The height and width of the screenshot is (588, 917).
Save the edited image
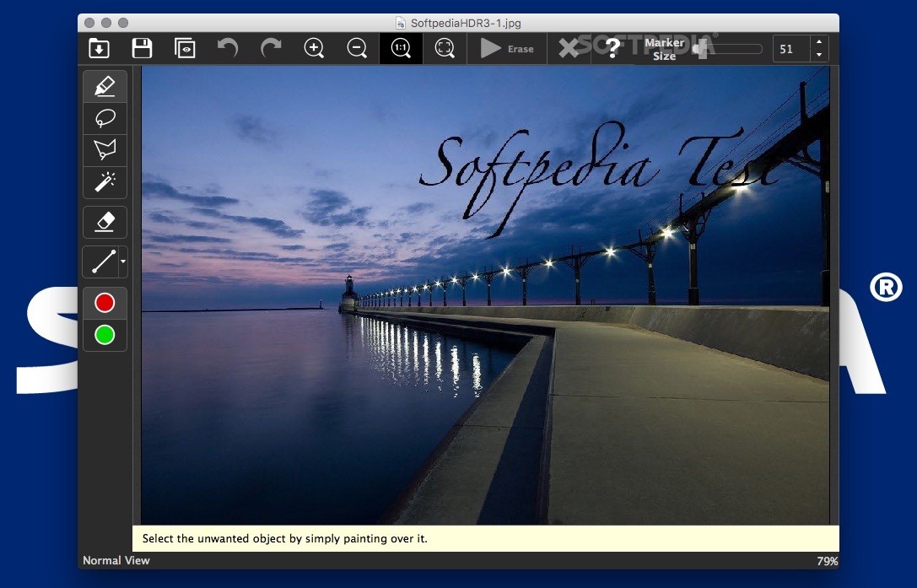pyautogui.click(x=141, y=48)
